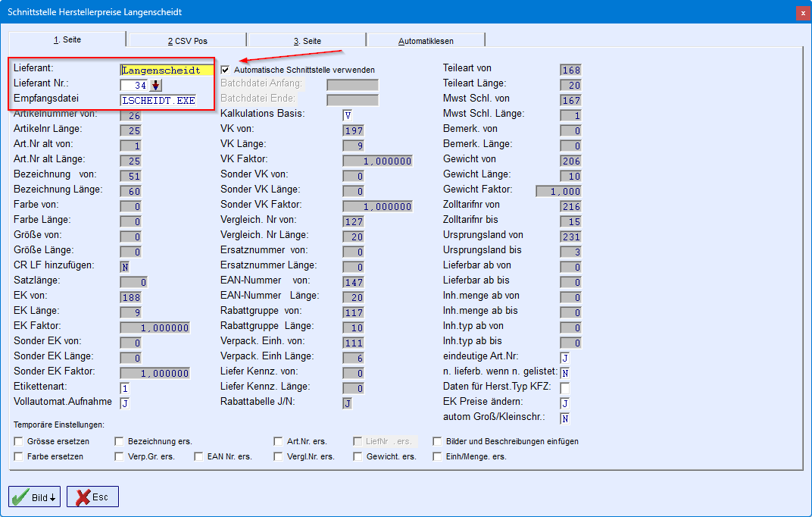Click the Gewicht von field
The width and height of the screenshot is (812, 517).
(570, 161)
